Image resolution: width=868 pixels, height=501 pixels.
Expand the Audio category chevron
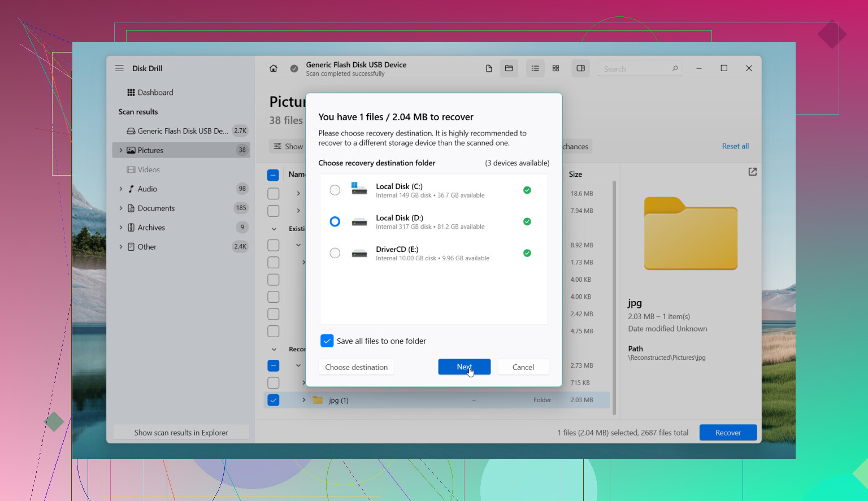point(120,189)
